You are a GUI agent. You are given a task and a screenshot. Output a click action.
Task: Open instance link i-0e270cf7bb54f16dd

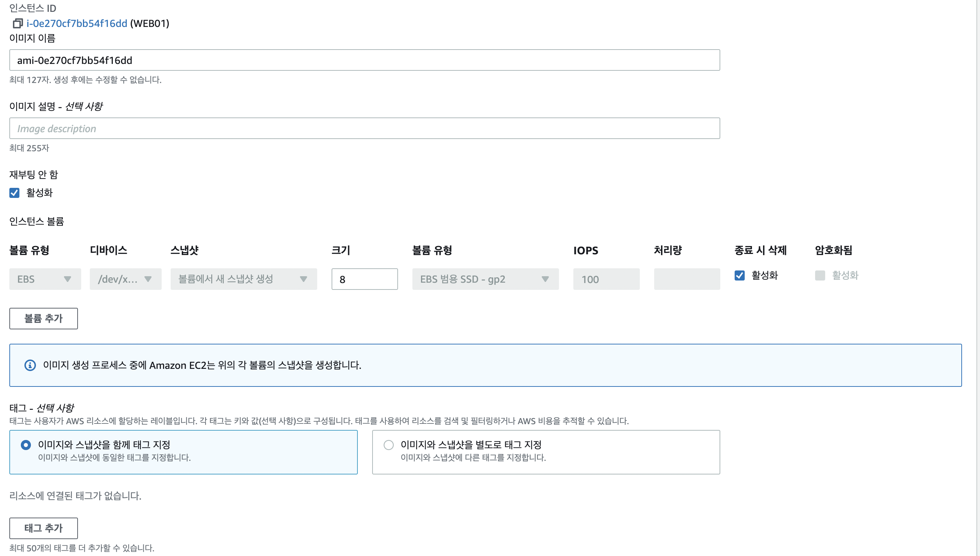77,23
